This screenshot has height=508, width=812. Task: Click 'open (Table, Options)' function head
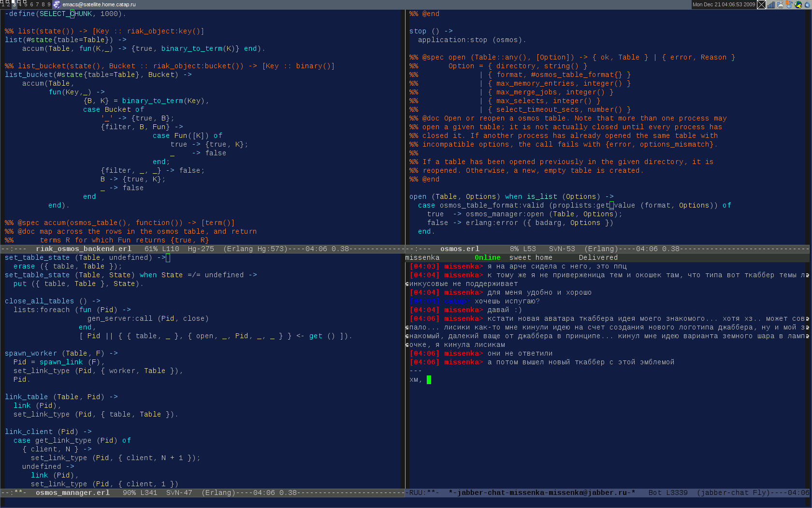pos(455,196)
